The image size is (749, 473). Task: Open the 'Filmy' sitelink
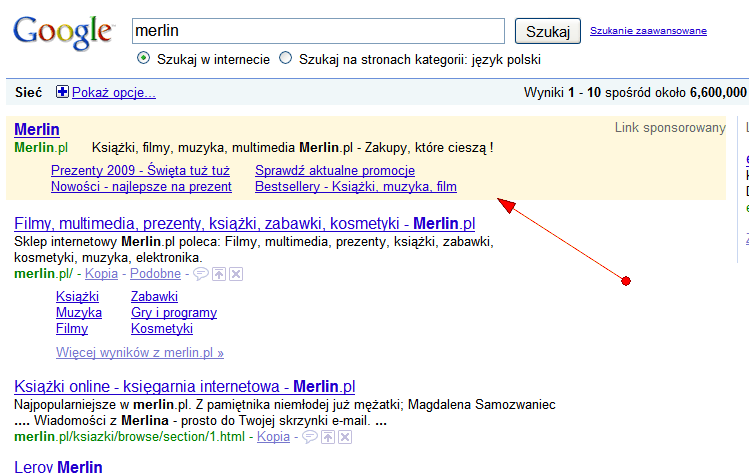[72, 329]
